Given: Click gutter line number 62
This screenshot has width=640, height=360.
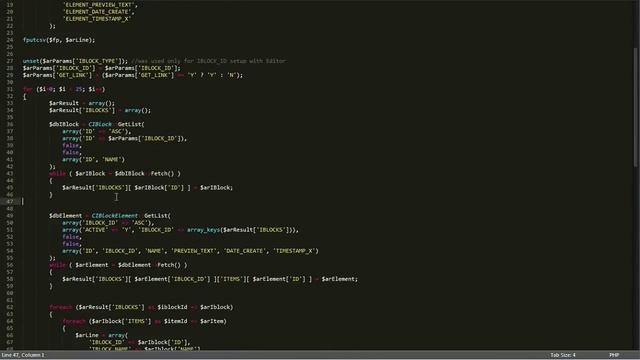Looking at the screenshot, I should (x=9, y=307).
